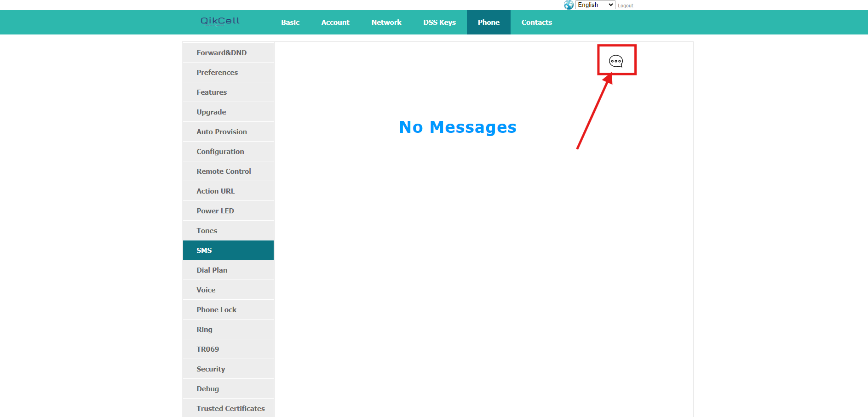This screenshot has width=868, height=417.
Task: Select the SMS sidebar item
Action: coord(228,250)
